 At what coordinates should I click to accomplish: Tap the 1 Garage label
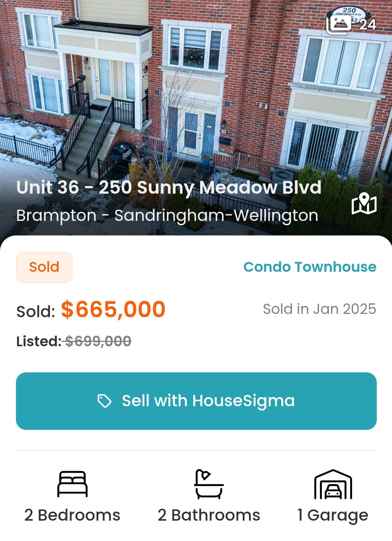pyautogui.click(x=333, y=515)
